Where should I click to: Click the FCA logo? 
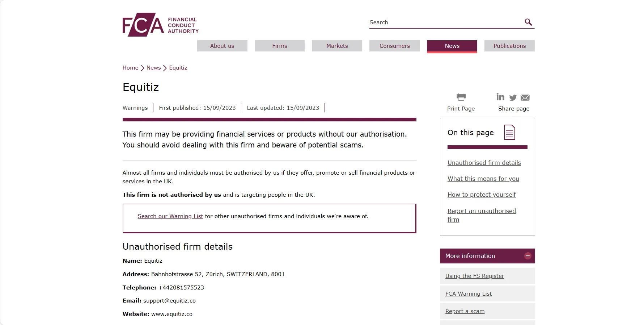[x=160, y=25]
